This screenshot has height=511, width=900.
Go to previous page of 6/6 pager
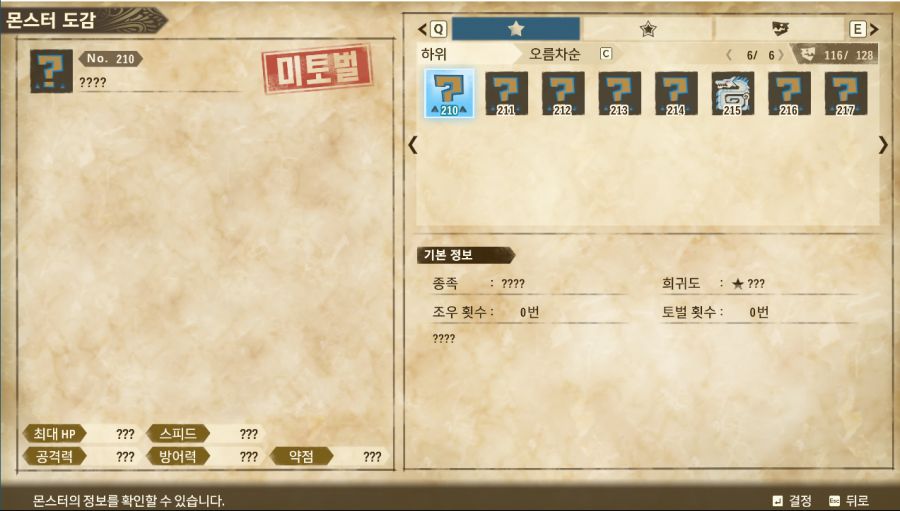tap(729, 55)
